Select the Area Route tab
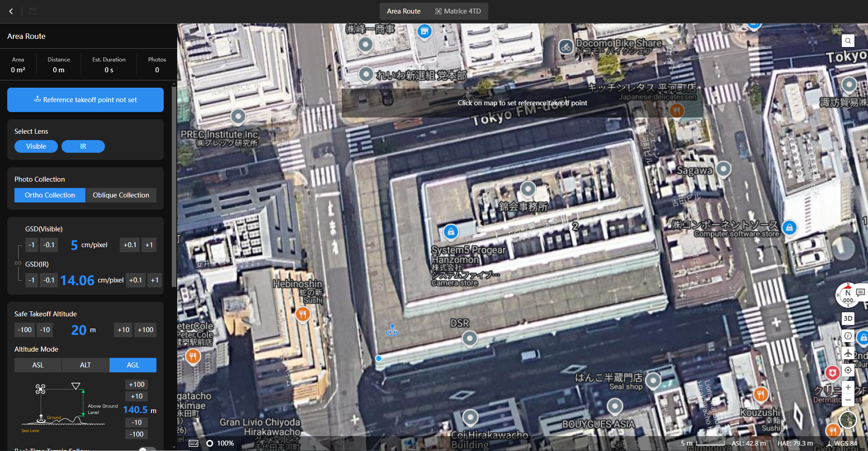 [404, 11]
